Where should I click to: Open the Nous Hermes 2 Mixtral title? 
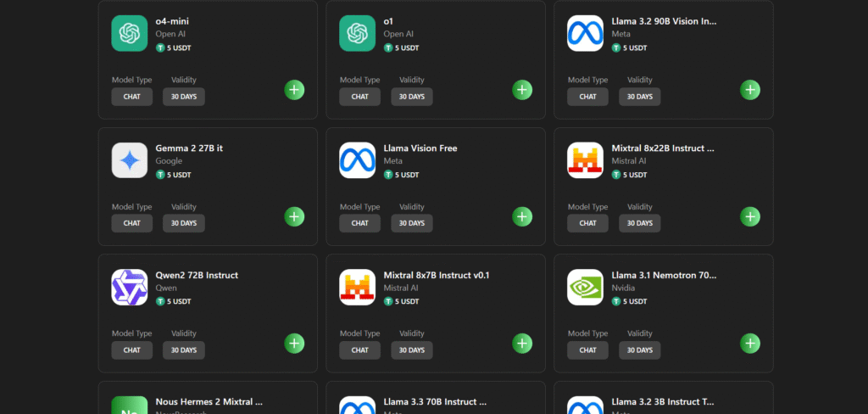tap(209, 402)
